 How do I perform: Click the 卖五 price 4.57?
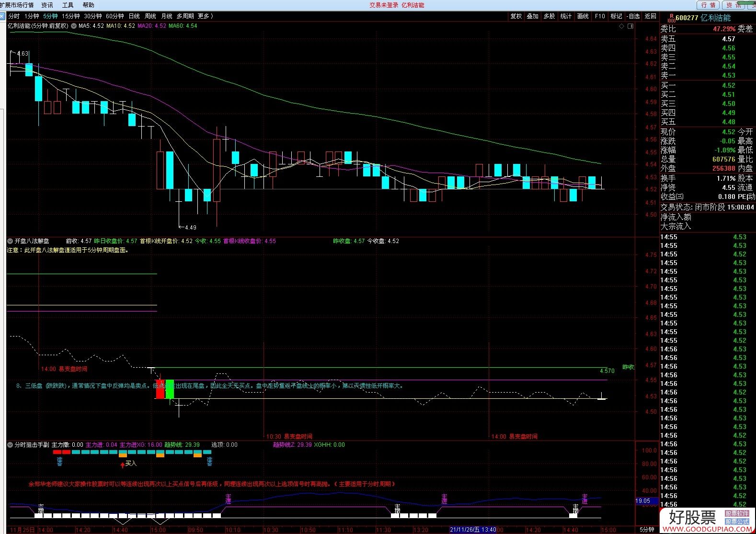point(728,39)
